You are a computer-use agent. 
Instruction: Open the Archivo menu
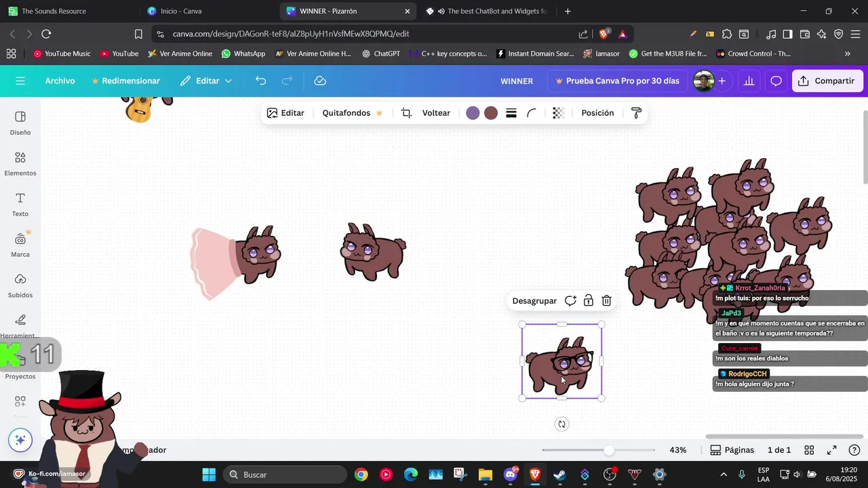pos(60,81)
